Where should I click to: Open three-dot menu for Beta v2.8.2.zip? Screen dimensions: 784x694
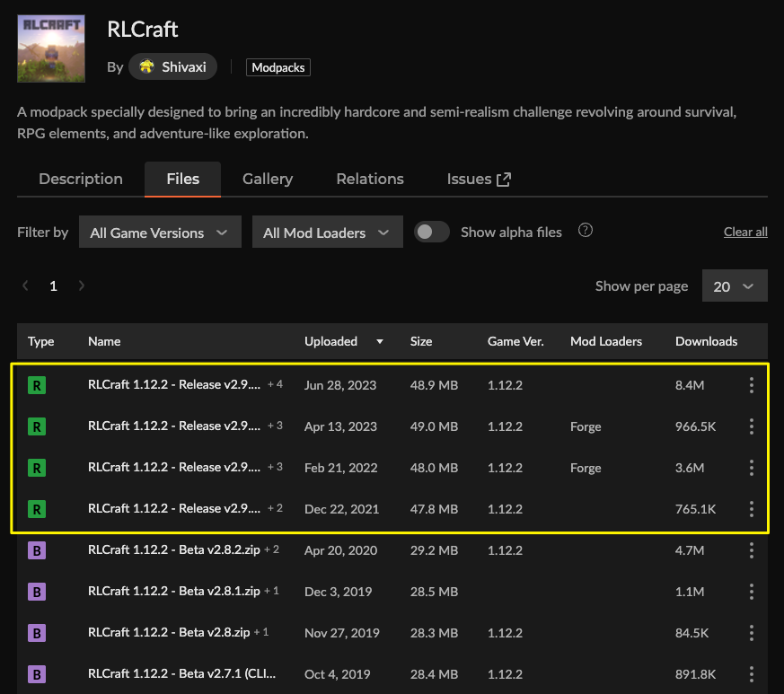751,550
